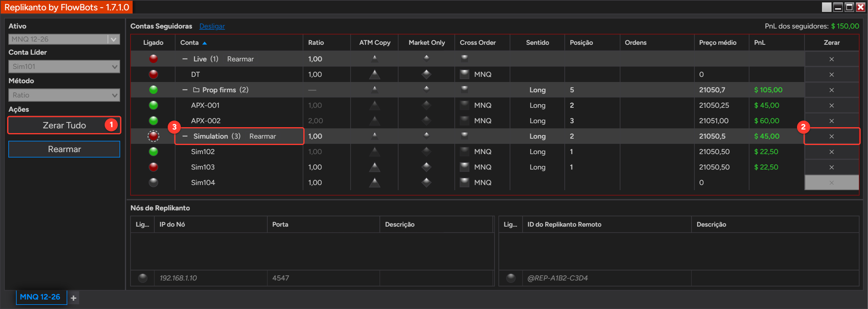Click X flatten icon in Live group row
868x309 pixels.
point(832,59)
